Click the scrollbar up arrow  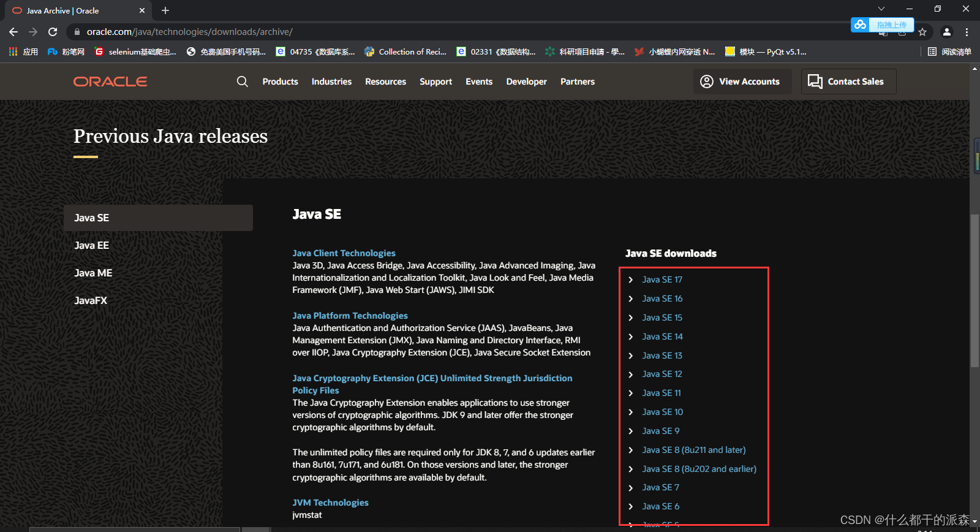pyautogui.click(x=974, y=69)
